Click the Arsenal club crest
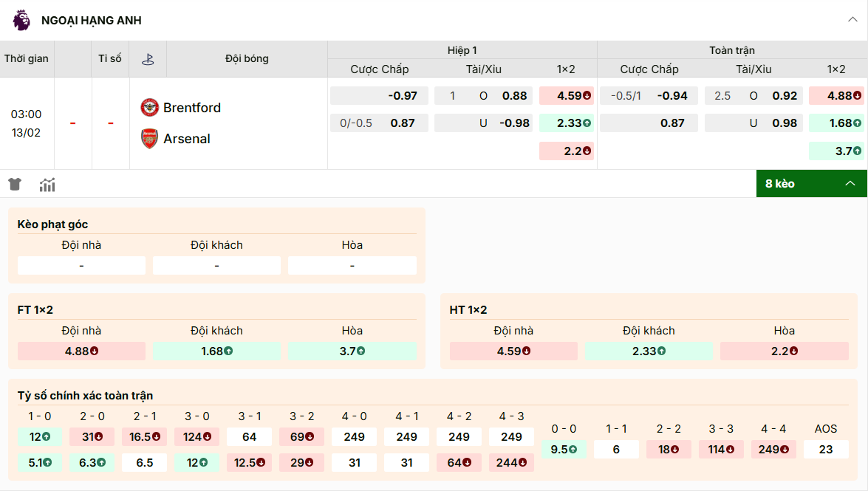Screen dimensions: 868x491 [150, 139]
